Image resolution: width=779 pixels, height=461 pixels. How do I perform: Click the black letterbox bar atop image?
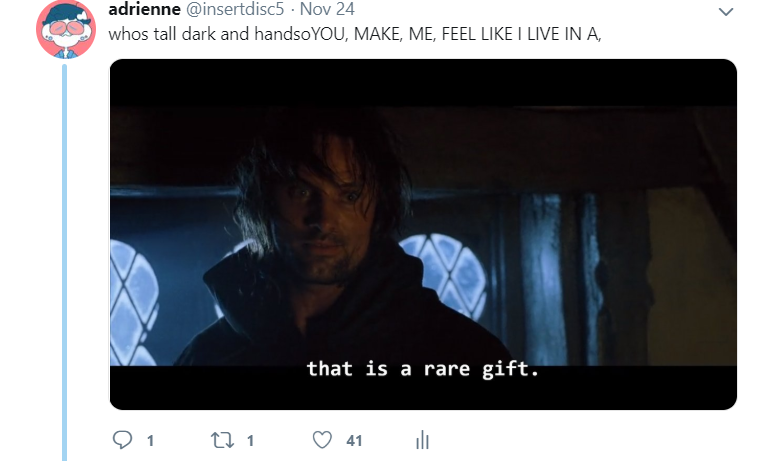click(423, 82)
